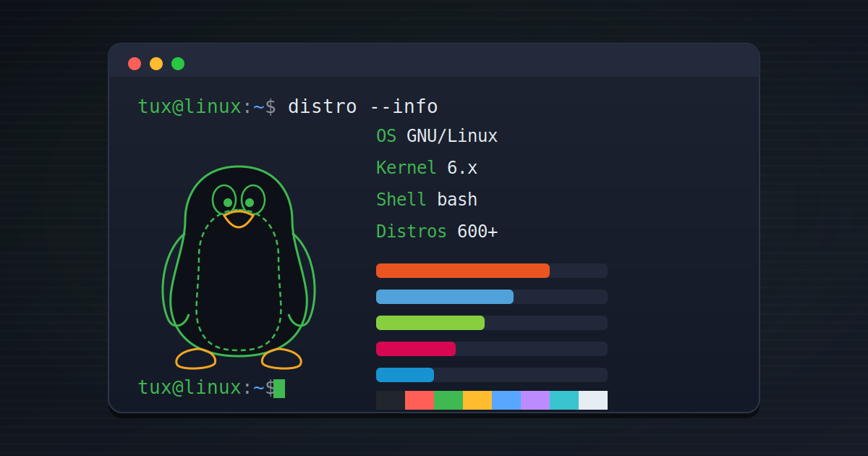Click the short blue progress bar
The image size is (868, 456).
[x=405, y=375]
